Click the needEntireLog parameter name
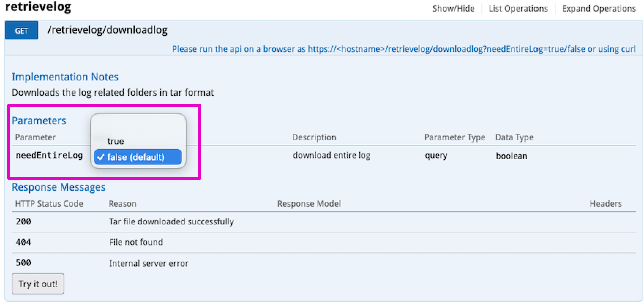This screenshot has height=304, width=644. click(49, 155)
